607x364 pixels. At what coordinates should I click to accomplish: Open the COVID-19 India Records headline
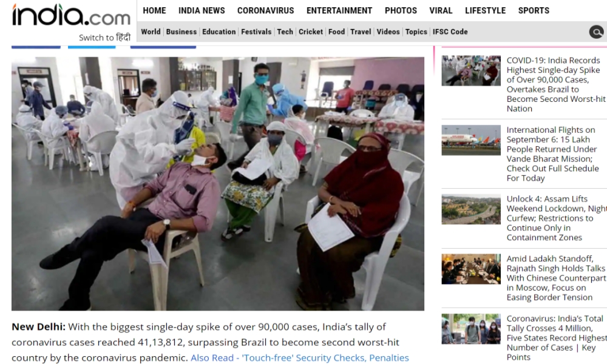(555, 84)
